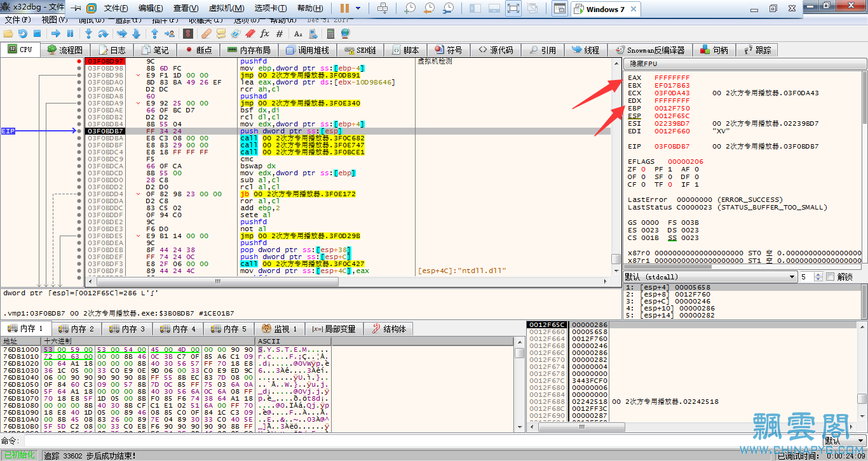The image size is (868, 461).
Task: Select EAX register value FFFFFFFF
Action: coord(672,78)
